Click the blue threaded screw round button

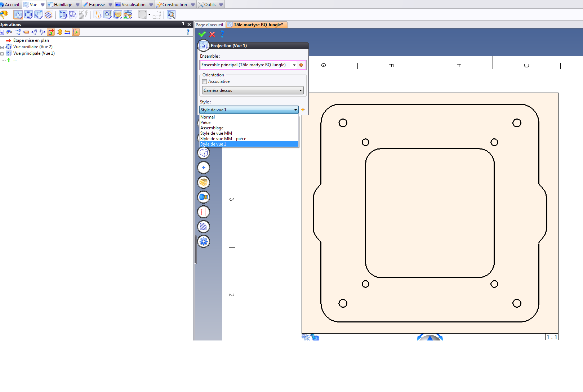point(204,197)
